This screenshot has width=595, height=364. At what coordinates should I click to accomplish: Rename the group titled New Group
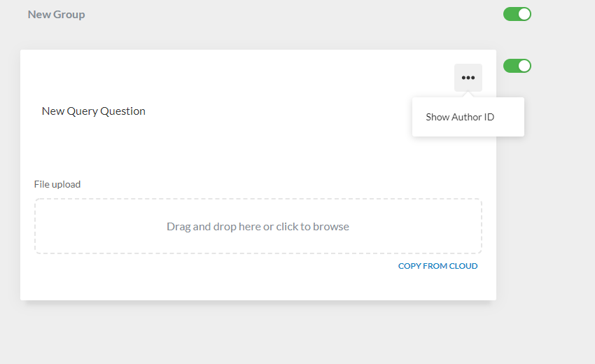[56, 14]
